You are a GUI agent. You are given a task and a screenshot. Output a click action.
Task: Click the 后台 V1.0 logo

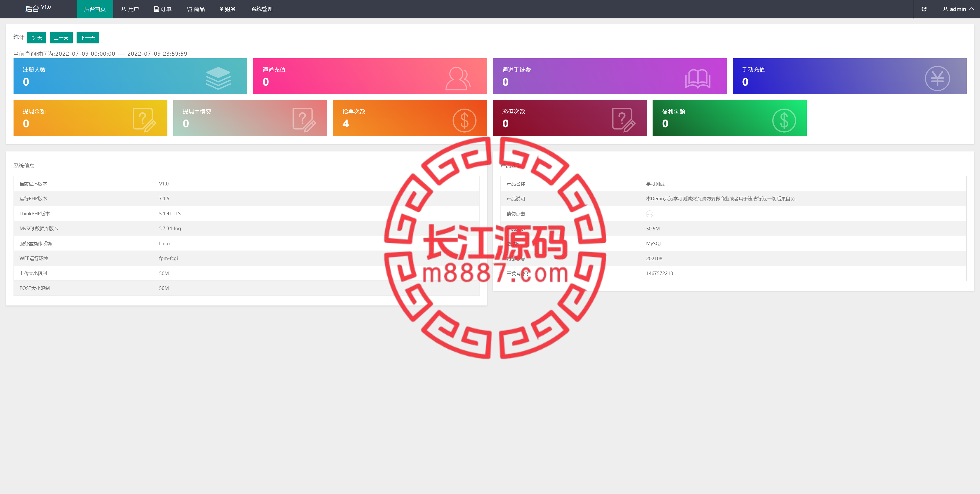(38, 8)
